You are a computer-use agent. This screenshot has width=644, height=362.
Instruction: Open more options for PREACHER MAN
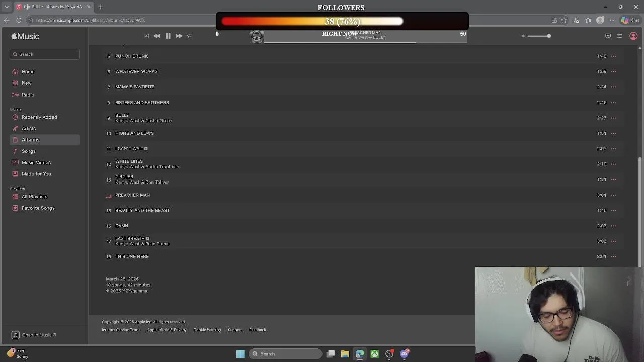(613, 195)
